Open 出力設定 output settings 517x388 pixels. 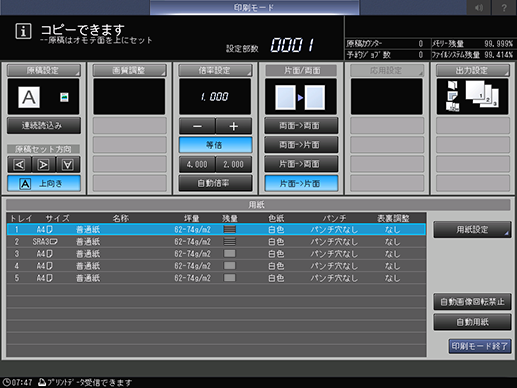pos(473,70)
